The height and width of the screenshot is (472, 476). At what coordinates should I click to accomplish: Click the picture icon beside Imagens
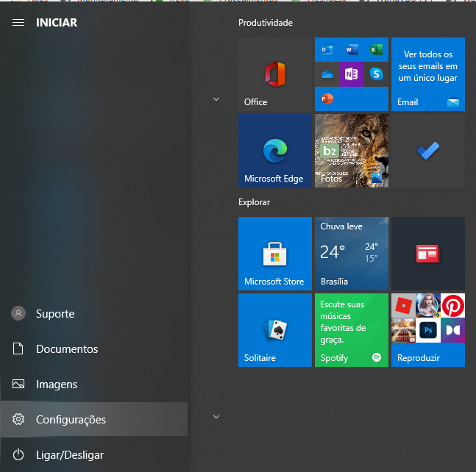(x=18, y=384)
